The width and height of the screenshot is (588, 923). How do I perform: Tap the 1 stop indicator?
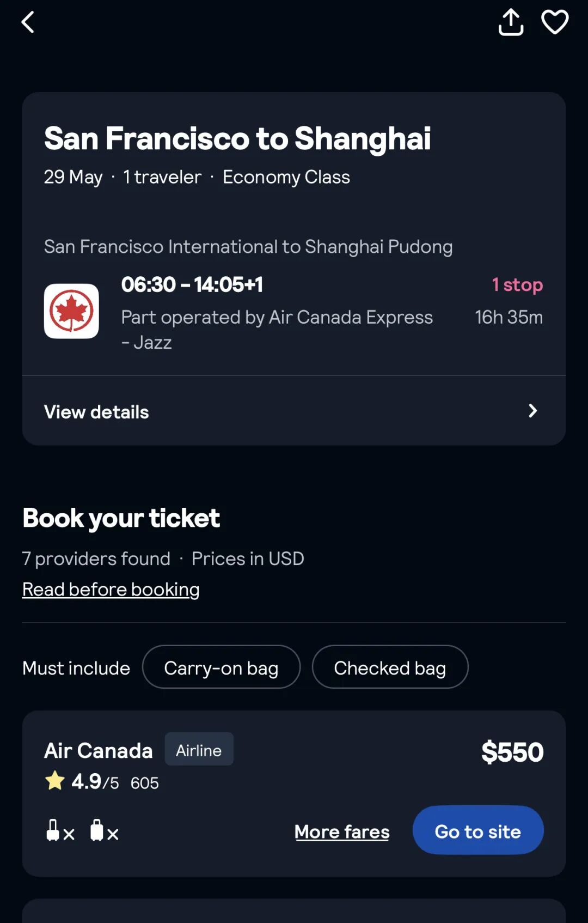[x=517, y=285]
